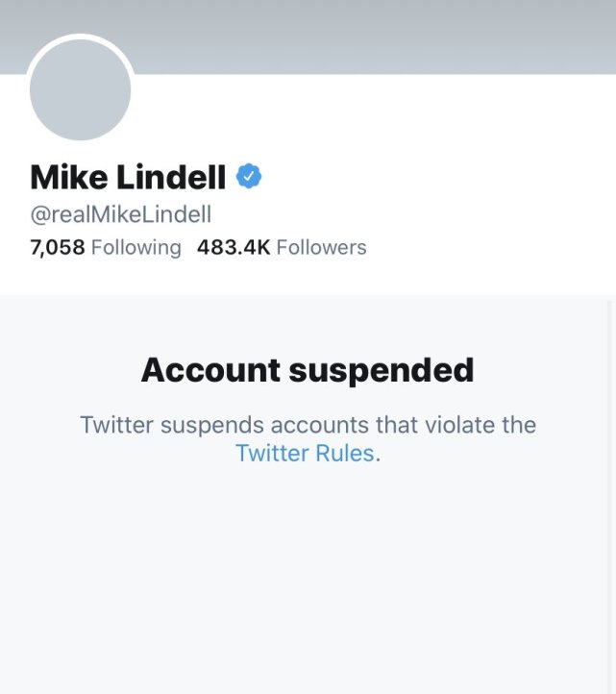Click the 7,058 following count number

click(58, 247)
